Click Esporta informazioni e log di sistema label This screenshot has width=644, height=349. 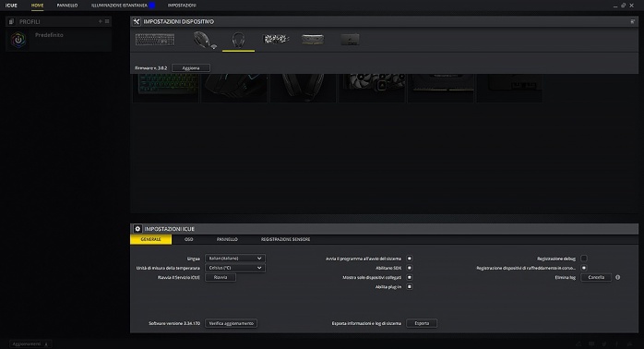click(x=366, y=323)
